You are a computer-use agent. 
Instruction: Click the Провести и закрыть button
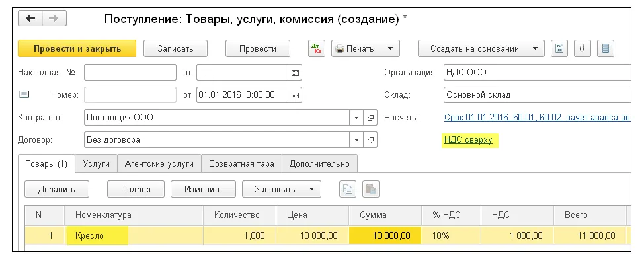click(77, 48)
